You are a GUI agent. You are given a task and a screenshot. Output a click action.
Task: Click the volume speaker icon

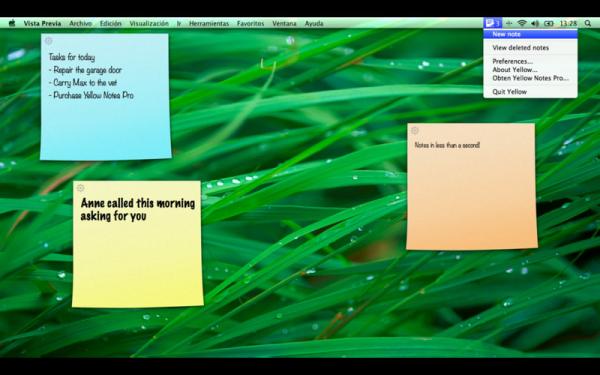coord(535,23)
